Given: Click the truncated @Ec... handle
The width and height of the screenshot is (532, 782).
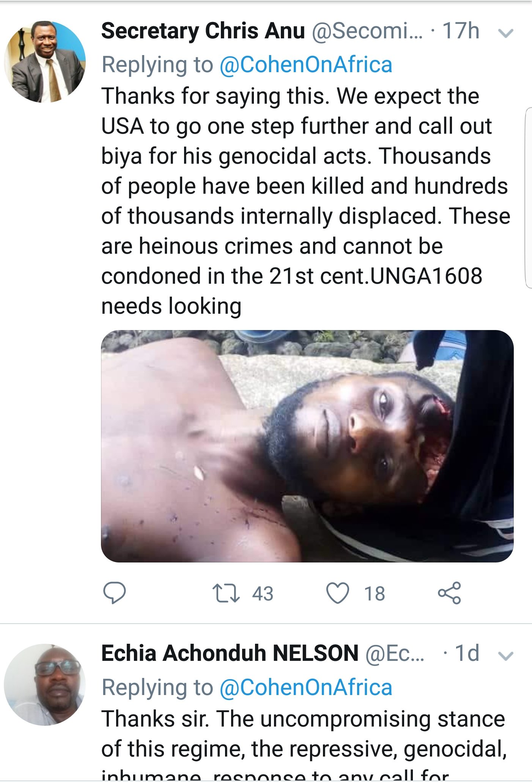Looking at the screenshot, I should tap(395, 654).
